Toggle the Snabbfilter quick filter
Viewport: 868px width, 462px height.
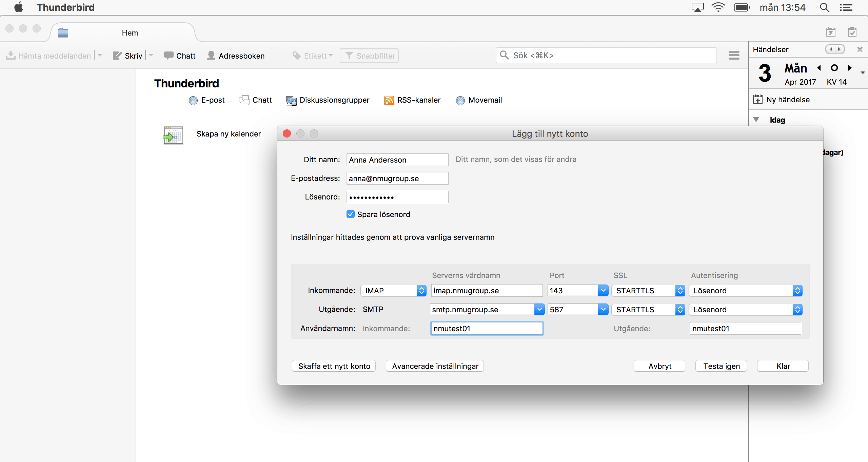(369, 56)
